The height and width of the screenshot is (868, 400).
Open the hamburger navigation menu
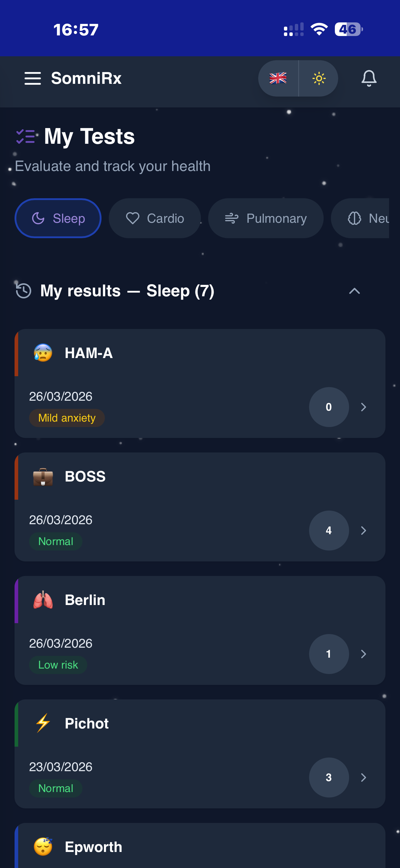click(33, 78)
